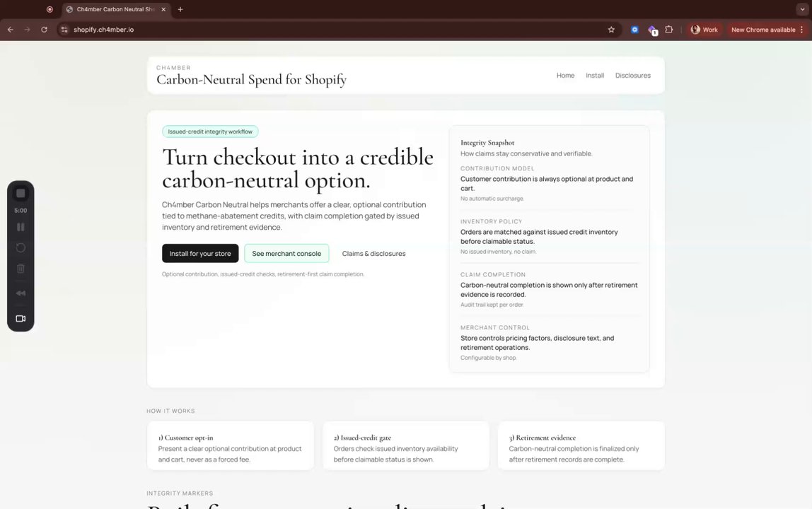Click the 5:00 recording timer
Viewport: 812px width, 509px height.
click(21, 210)
